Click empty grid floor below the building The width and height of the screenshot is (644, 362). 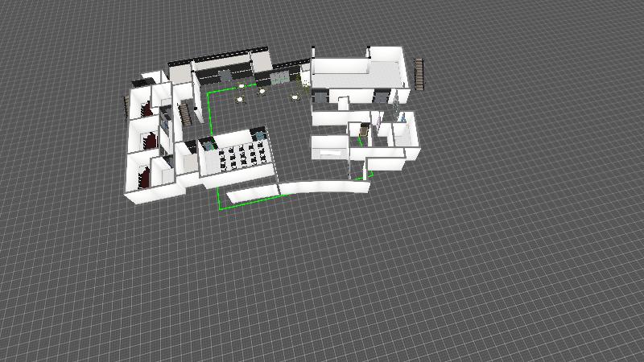pos(322,282)
